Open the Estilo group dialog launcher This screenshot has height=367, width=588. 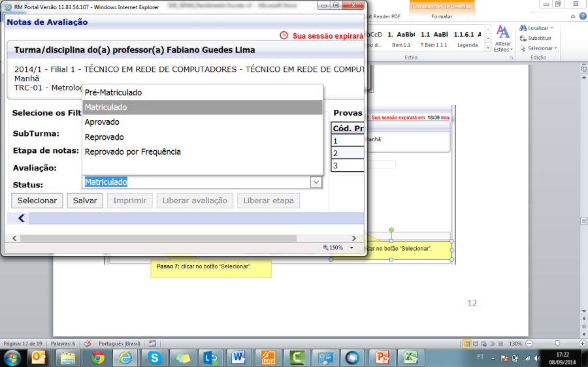(x=511, y=57)
